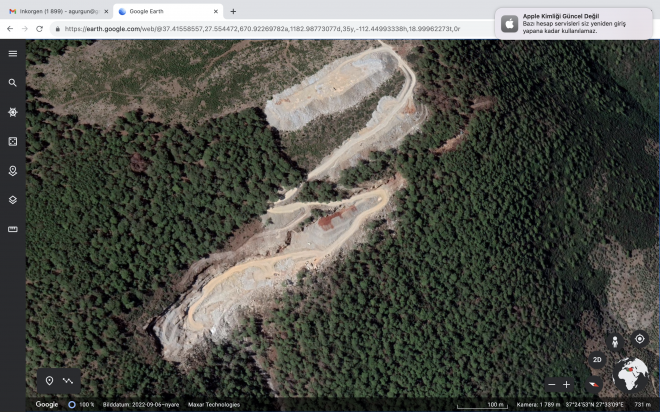Screen dimensions: 660x412
Task: Click the globe overview thumbnail
Action: pyautogui.click(x=630, y=376)
